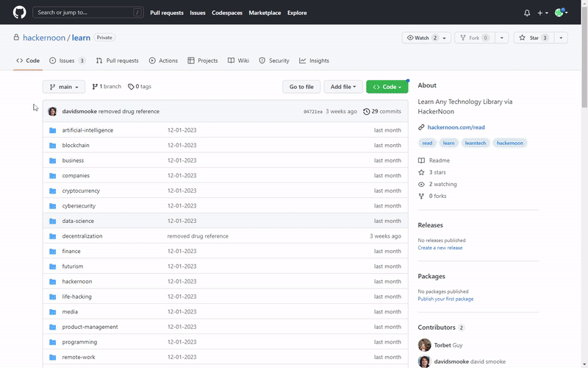View the 0 tags link
The image size is (588, 368).
[x=140, y=86]
